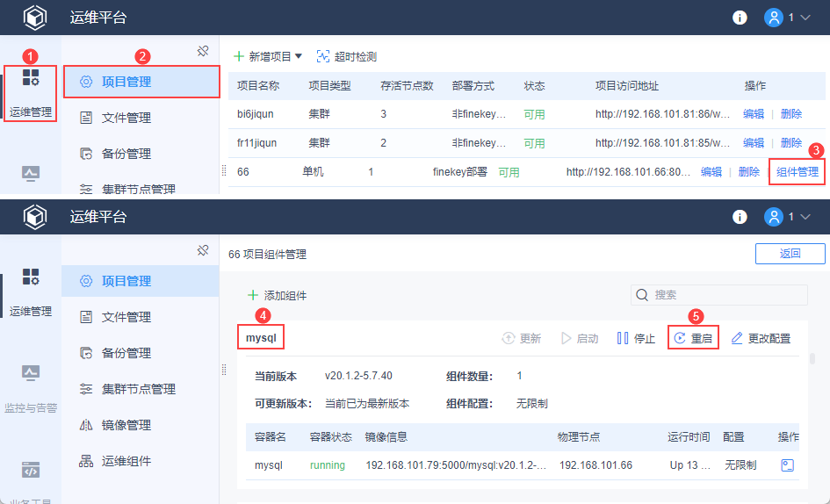Click the user avatar icon in top header

(774, 18)
